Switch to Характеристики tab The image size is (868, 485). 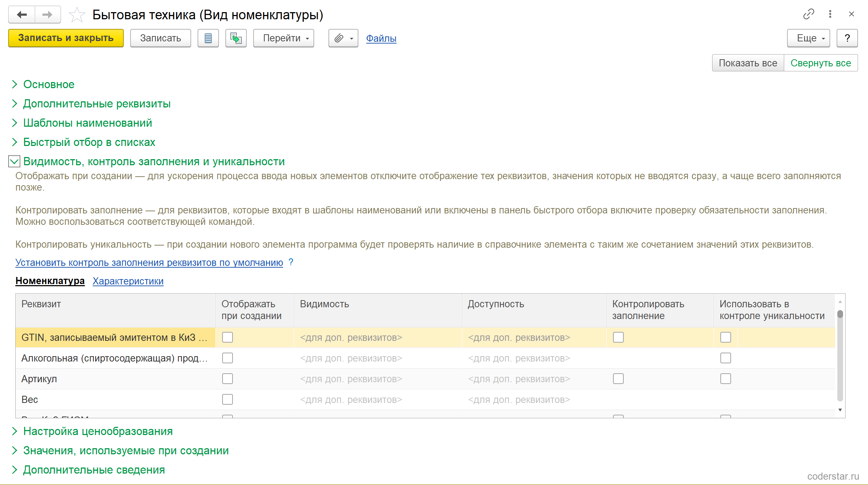128,281
